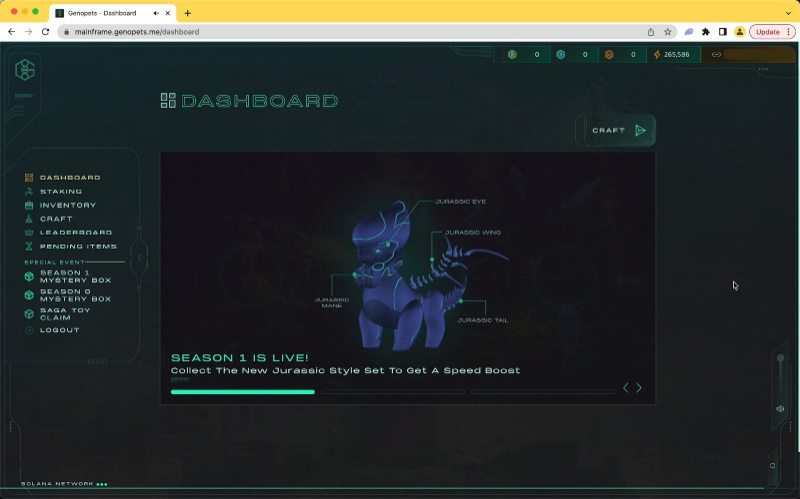Click the Staking icon in sidebar
Viewport: 800px width, 499px height.
[29, 191]
